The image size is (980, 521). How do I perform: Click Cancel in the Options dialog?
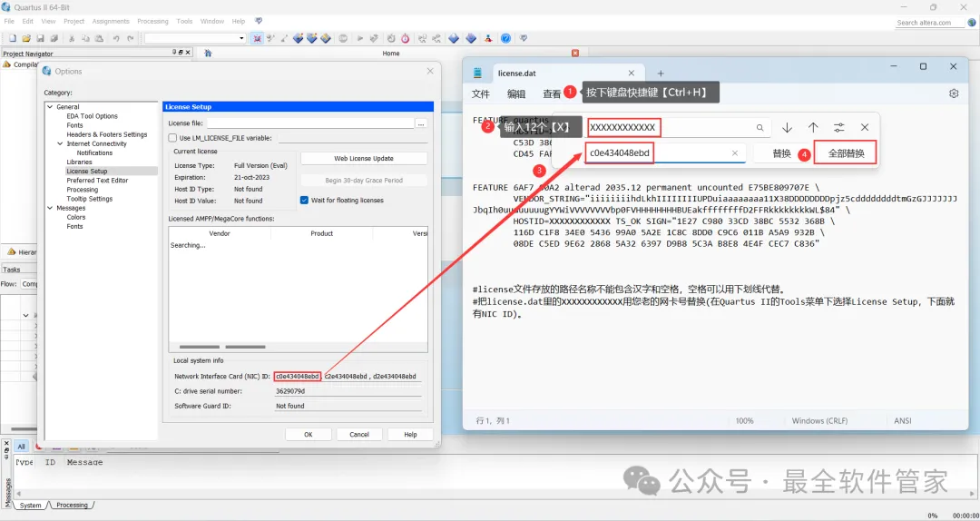click(x=359, y=434)
